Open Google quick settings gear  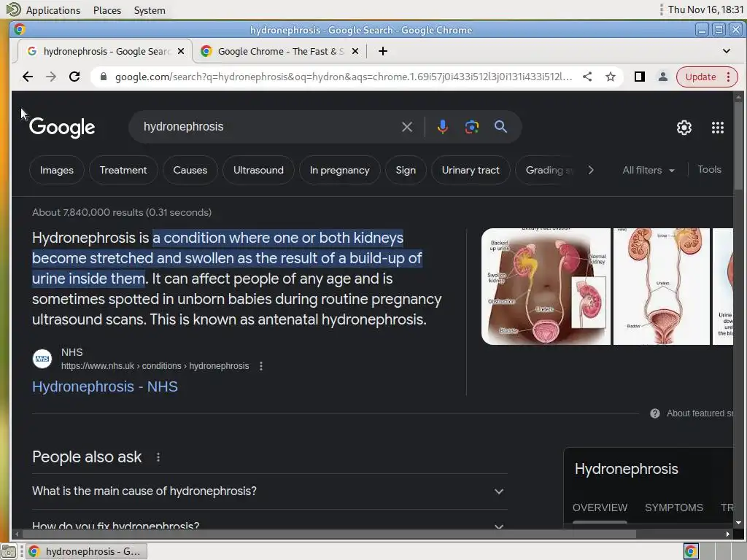pos(684,127)
